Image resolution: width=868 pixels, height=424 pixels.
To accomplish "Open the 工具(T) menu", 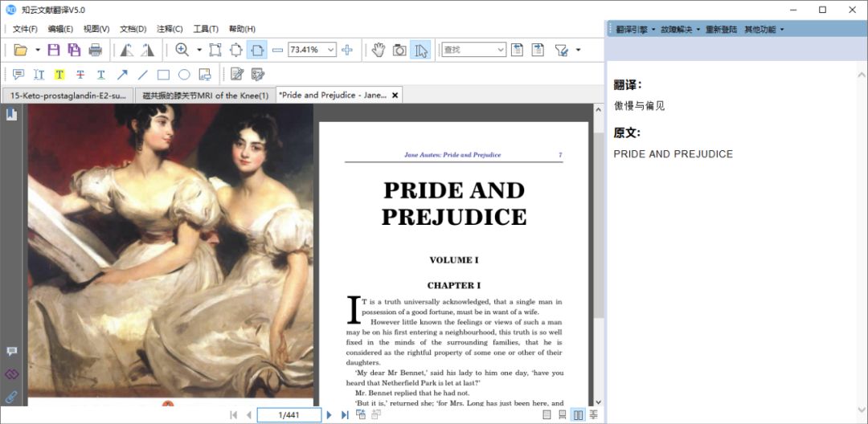I will coord(206,29).
